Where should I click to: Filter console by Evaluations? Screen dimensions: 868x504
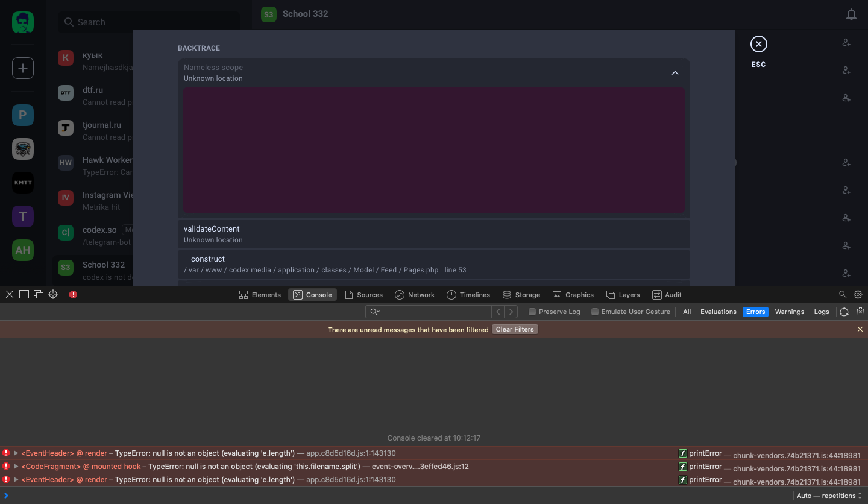719,312
